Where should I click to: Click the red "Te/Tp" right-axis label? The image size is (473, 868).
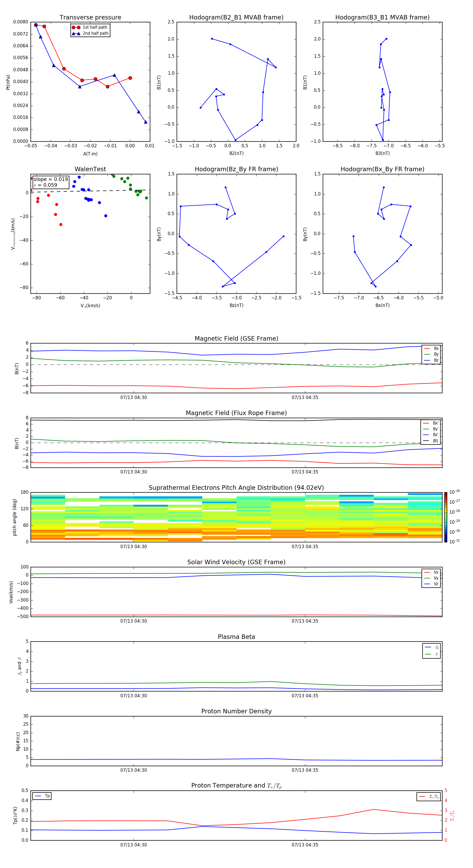453,816
